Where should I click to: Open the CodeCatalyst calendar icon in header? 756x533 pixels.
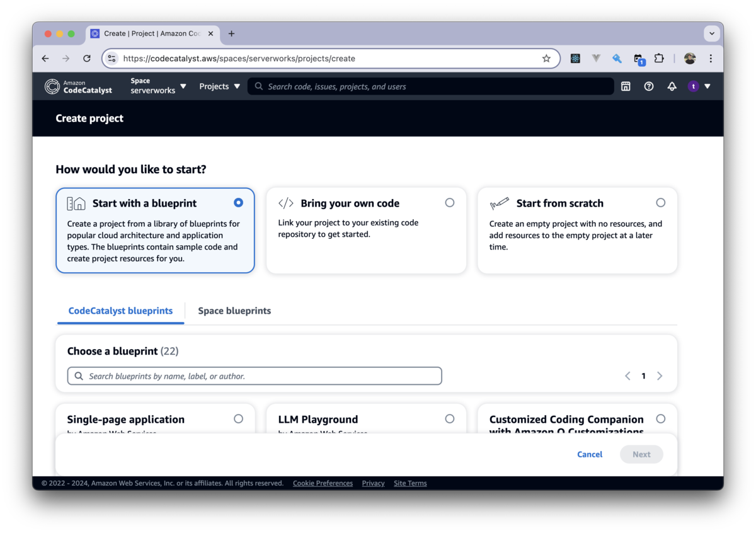pos(626,86)
